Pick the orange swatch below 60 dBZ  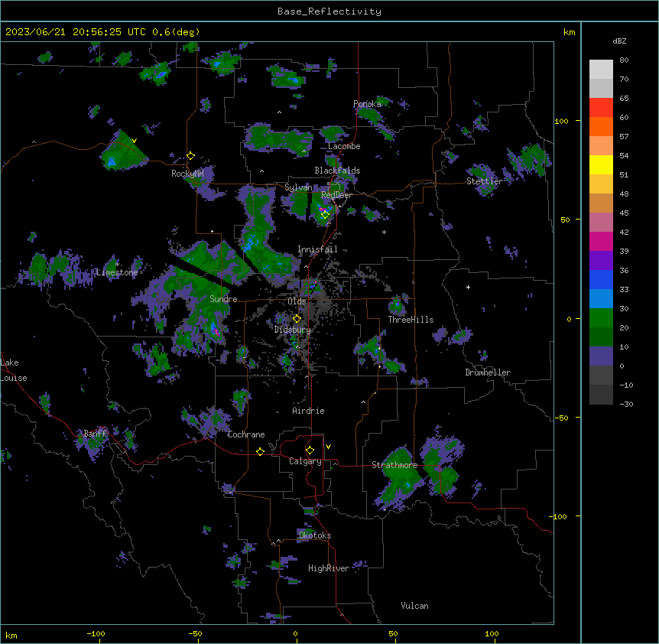601,126
